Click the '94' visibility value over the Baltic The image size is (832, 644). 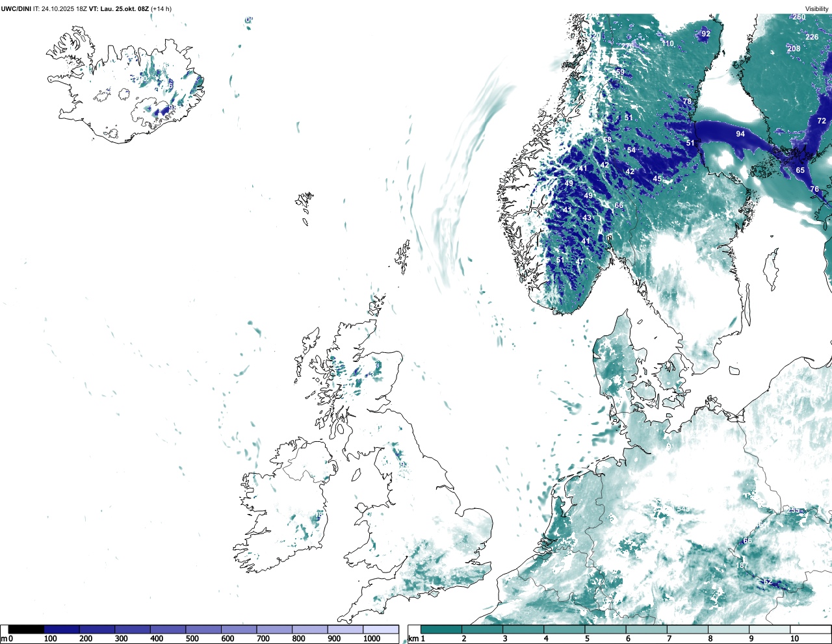click(x=740, y=134)
